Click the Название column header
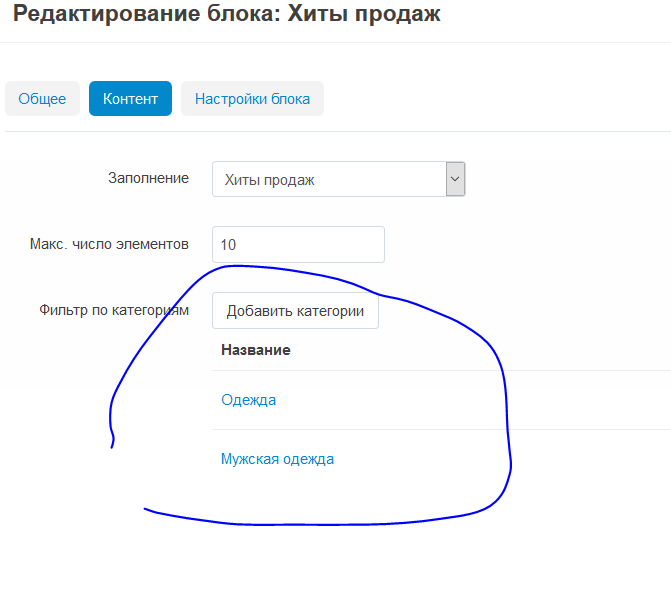This screenshot has height=593, width=671. (x=256, y=350)
